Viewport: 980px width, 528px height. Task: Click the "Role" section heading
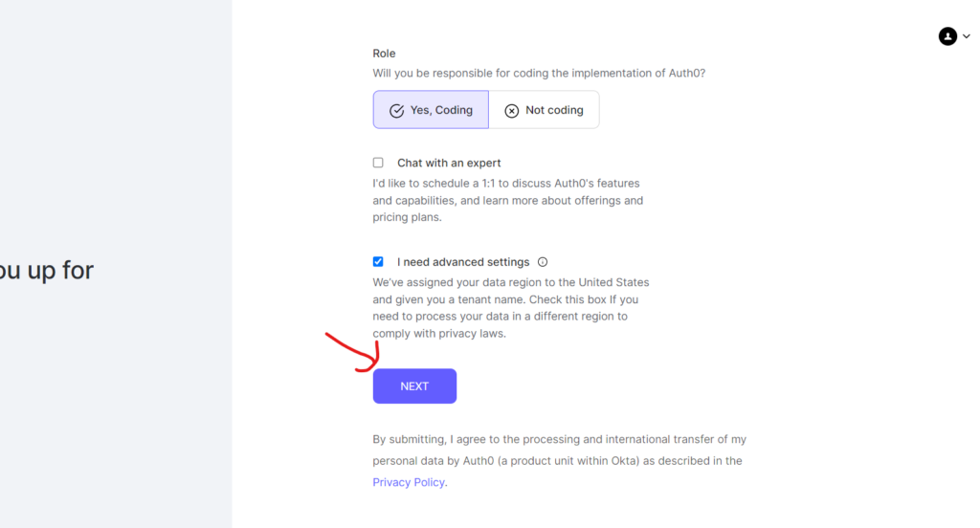tap(384, 54)
